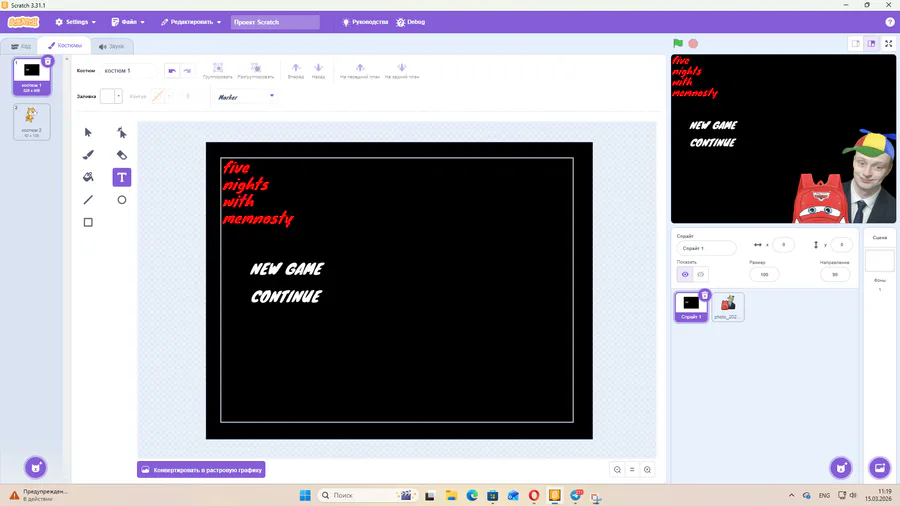Viewport: 900px width, 506px height.
Task: Edit the sprite y position field
Action: (841, 244)
